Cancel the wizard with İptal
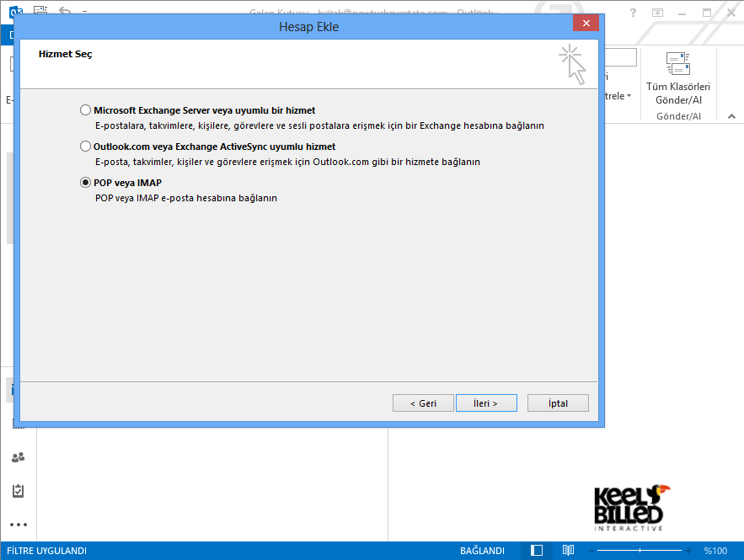The height and width of the screenshot is (560, 744). 558,403
